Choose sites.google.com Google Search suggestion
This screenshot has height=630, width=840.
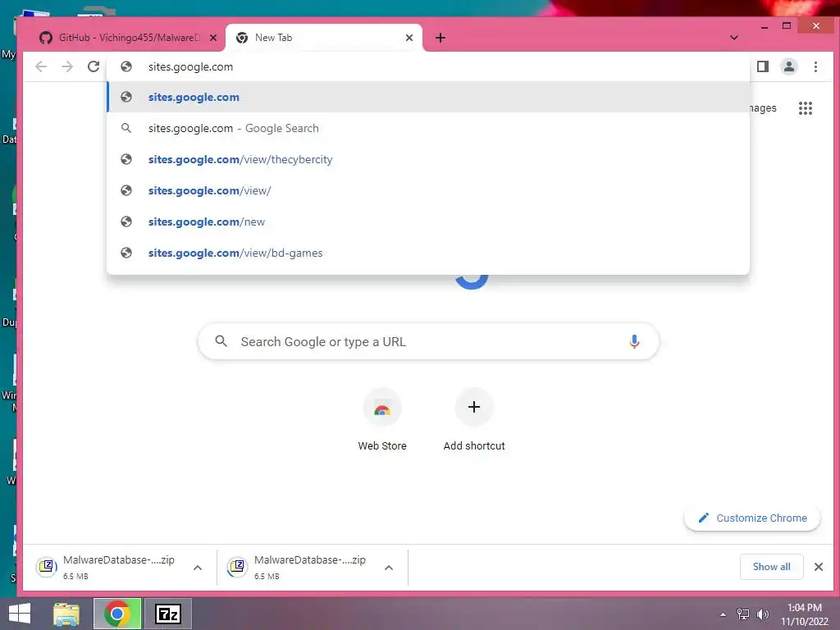tap(428, 128)
